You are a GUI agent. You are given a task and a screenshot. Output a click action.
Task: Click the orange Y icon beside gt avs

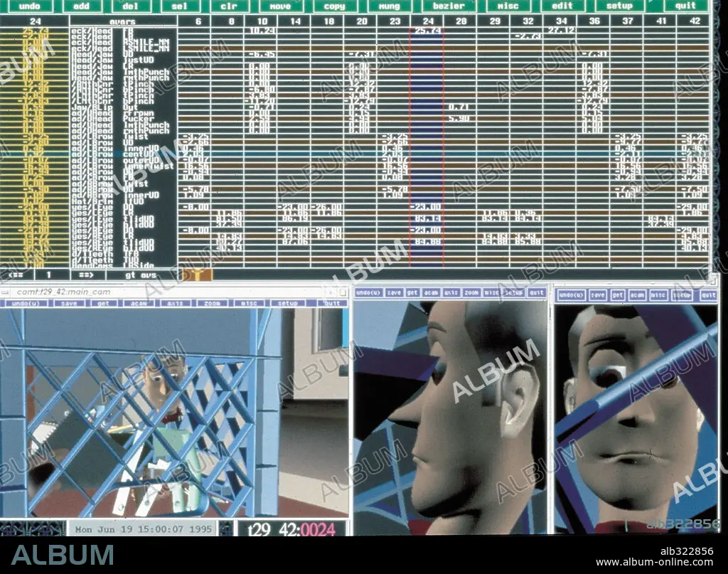[x=197, y=275]
